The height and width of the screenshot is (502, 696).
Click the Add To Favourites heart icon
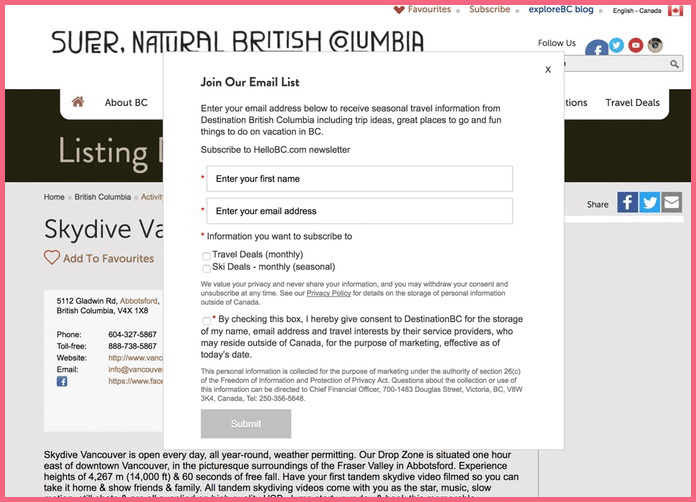click(51, 257)
